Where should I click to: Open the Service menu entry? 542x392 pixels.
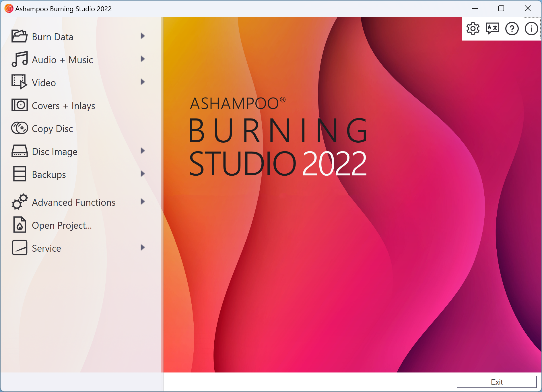pyautogui.click(x=80, y=248)
